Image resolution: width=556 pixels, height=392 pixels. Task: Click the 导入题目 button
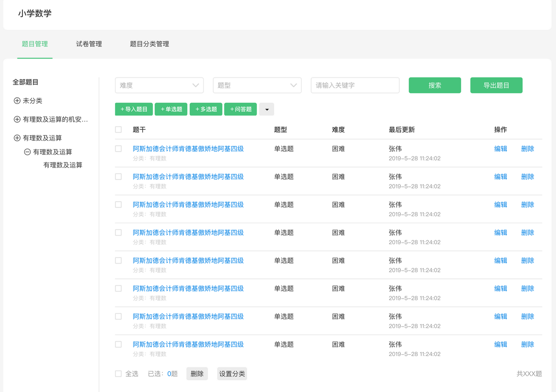point(134,109)
